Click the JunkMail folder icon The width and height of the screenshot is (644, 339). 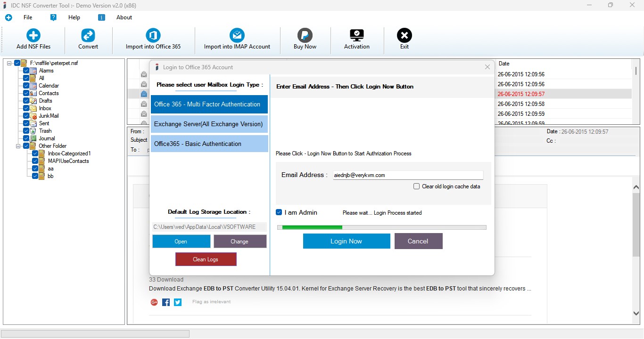33,116
